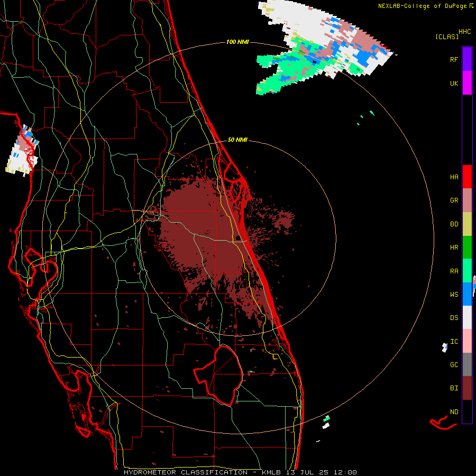476x476 pixels.
Task: Click the 'RF' legend label
Action: tap(454, 59)
